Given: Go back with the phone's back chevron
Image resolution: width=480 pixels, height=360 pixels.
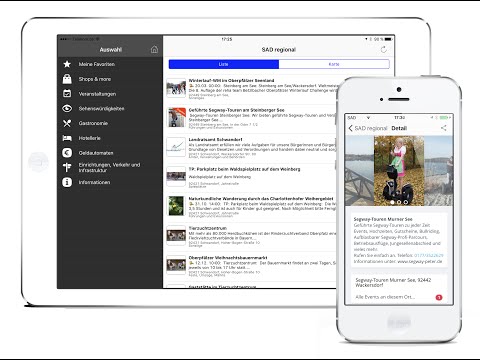Looking at the screenshot, I should [x=350, y=128].
